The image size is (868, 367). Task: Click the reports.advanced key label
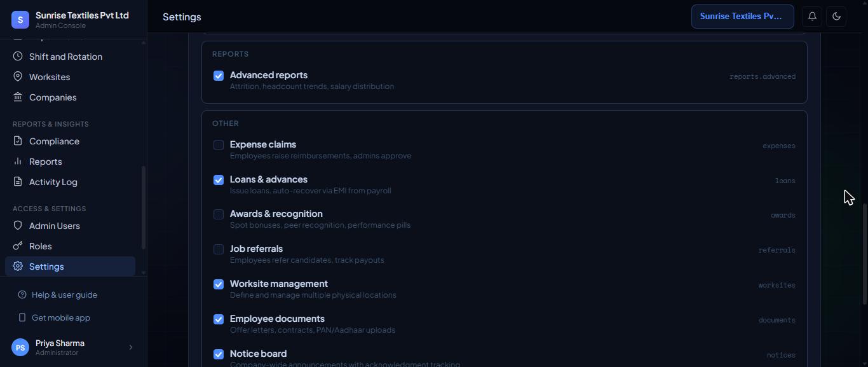[763, 76]
